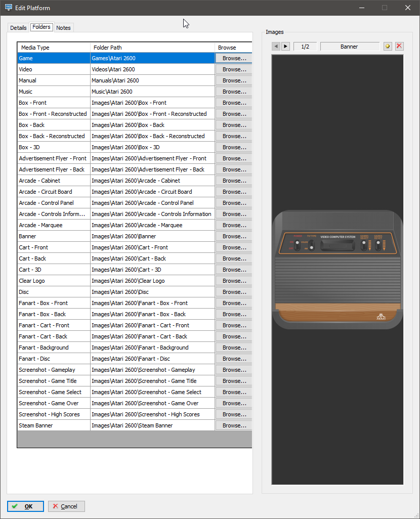The height and width of the screenshot is (519, 420).
Task: Browse for the Disc folder
Action: 233,292
